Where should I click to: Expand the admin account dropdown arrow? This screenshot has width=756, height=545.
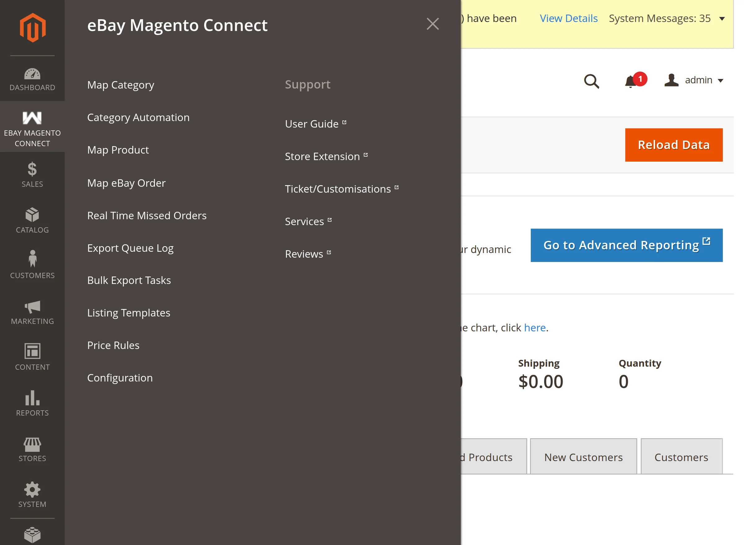coord(720,81)
